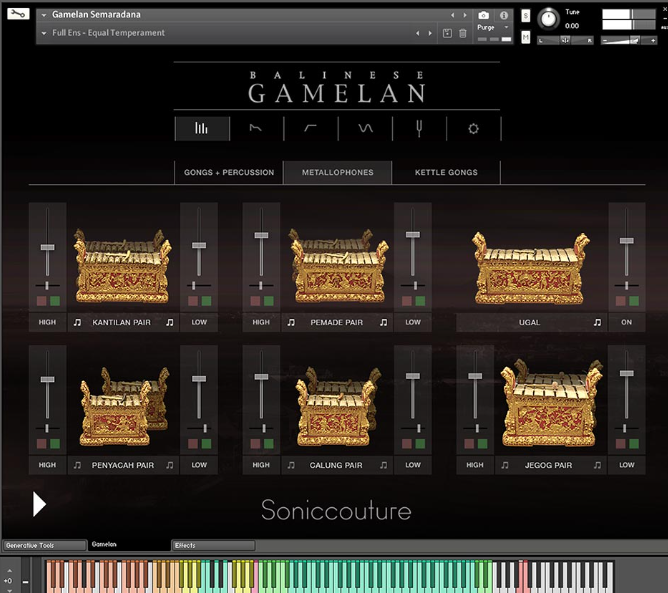Expand the Gamelan Semaradana instrument dropdown

43,15
